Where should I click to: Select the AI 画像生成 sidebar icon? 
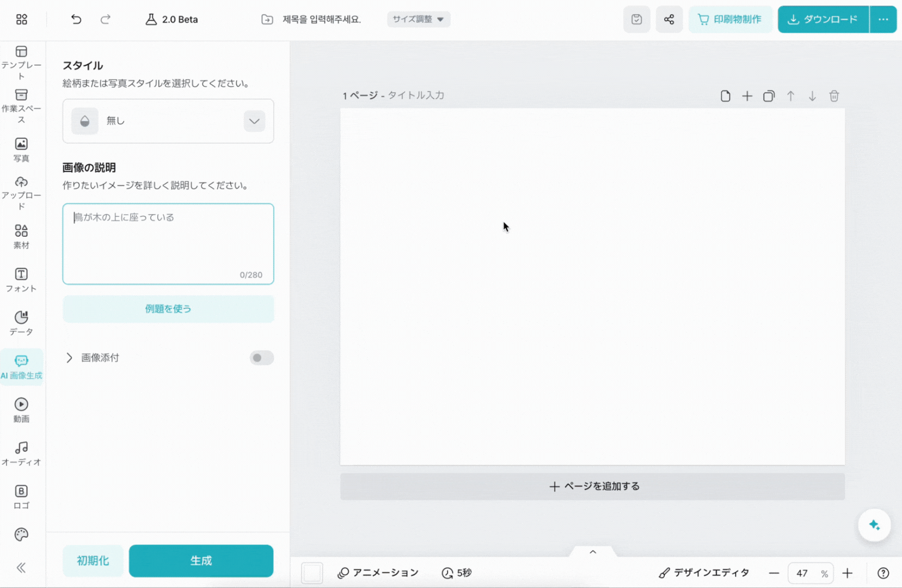tap(21, 365)
